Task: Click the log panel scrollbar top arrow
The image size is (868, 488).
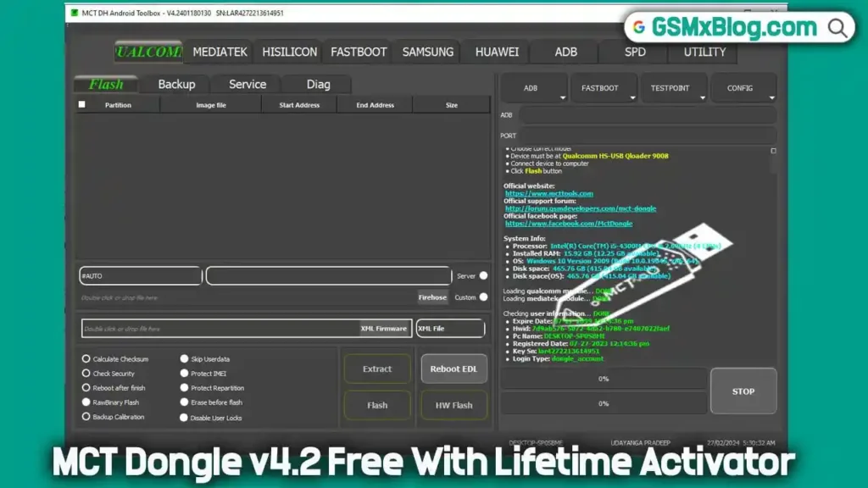Action: pyautogui.click(x=773, y=151)
